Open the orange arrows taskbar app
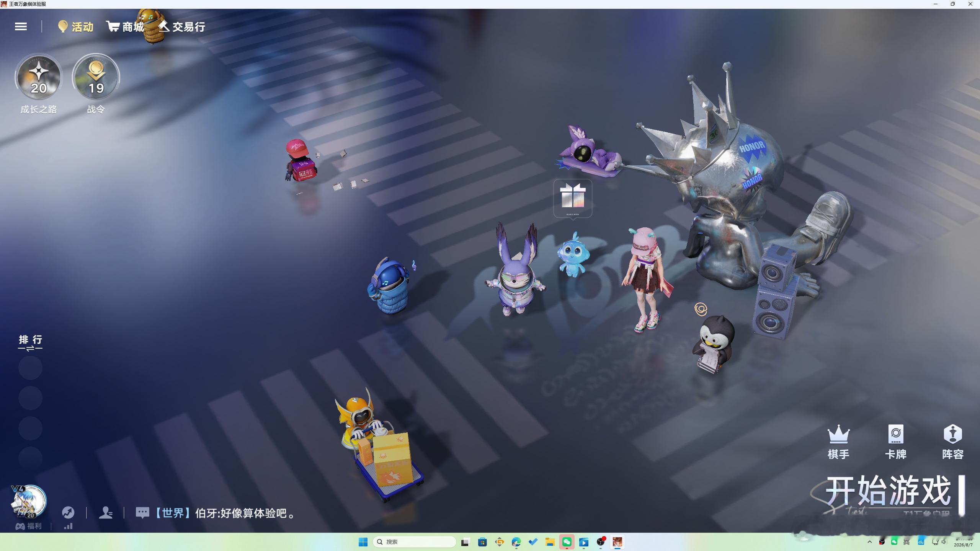The width and height of the screenshot is (980, 551). [499, 542]
